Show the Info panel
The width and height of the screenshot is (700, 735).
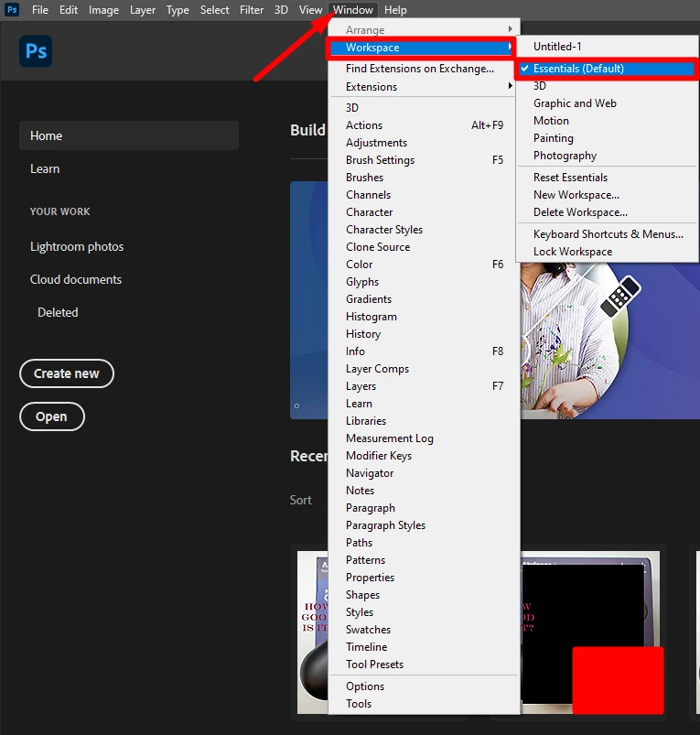click(424, 351)
